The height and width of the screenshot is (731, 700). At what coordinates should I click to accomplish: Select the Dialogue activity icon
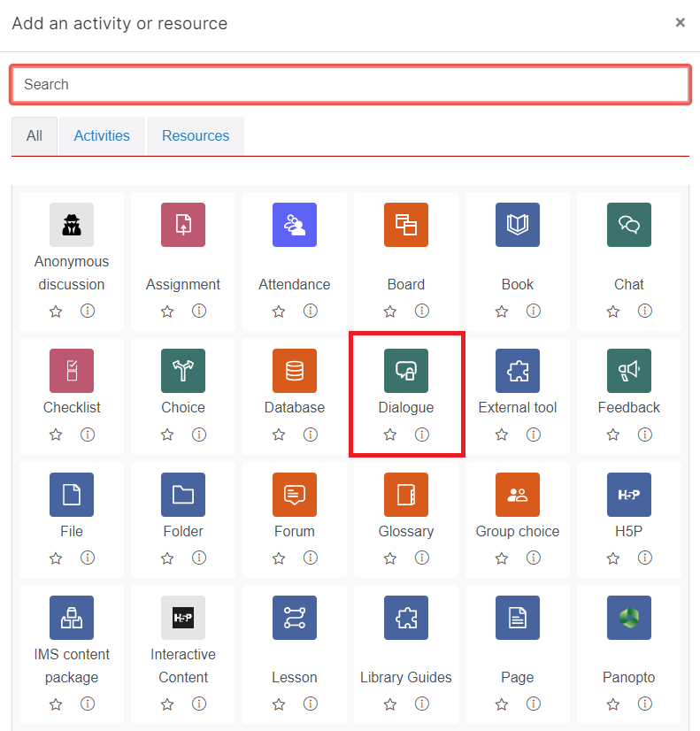click(406, 371)
